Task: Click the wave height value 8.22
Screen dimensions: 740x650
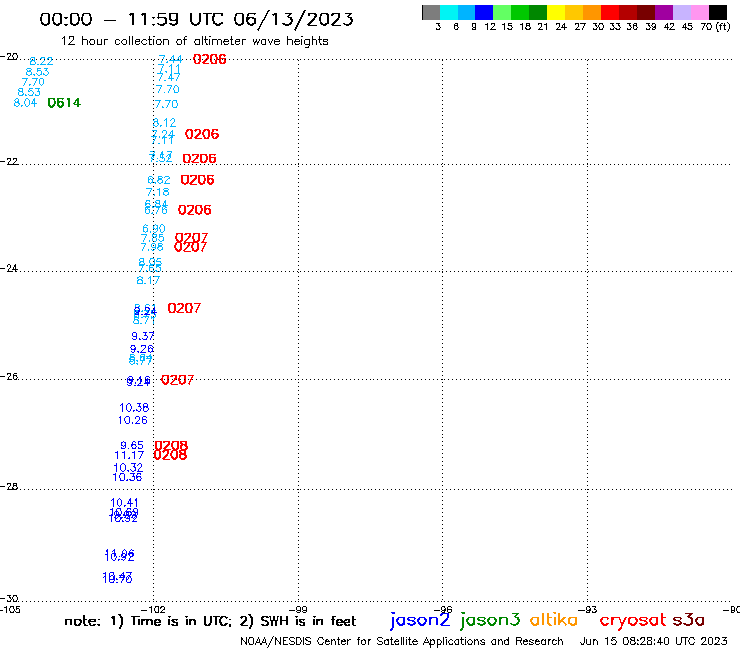Action: click(x=42, y=61)
